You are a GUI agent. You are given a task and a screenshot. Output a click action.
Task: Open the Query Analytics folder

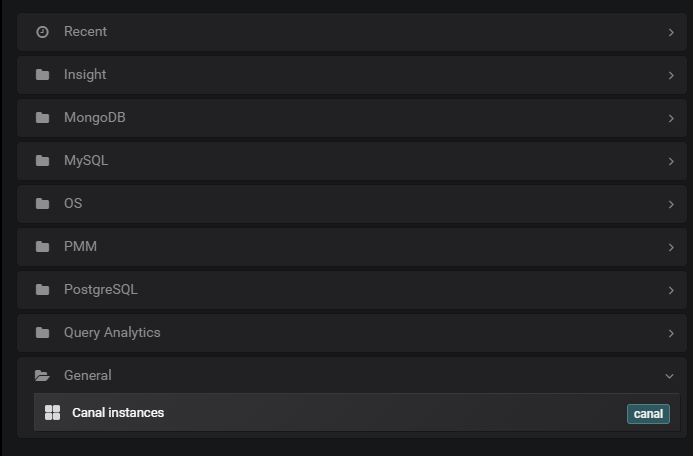(x=112, y=333)
